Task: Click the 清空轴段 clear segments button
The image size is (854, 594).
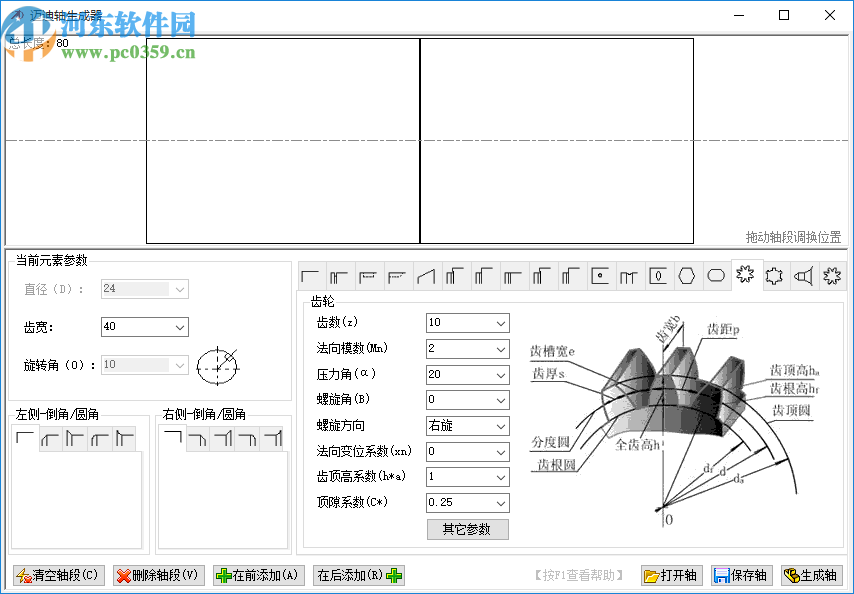Action: (x=57, y=575)
